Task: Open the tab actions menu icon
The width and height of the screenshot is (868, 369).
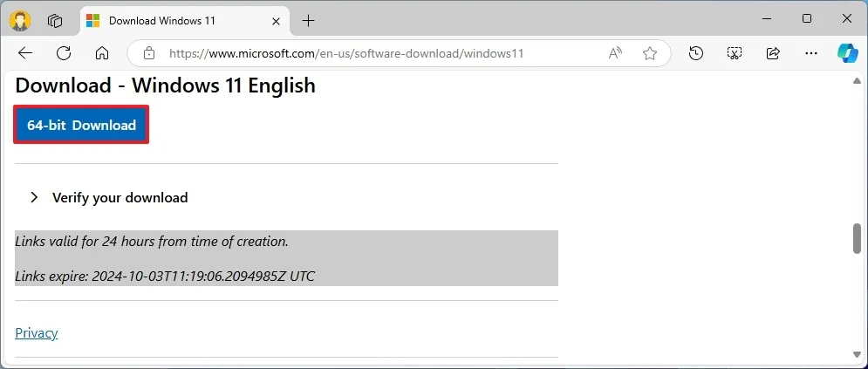Action: [54, 20]
